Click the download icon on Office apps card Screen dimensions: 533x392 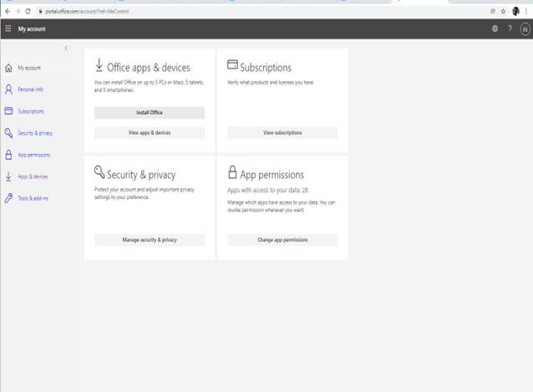tap(99, 65)
